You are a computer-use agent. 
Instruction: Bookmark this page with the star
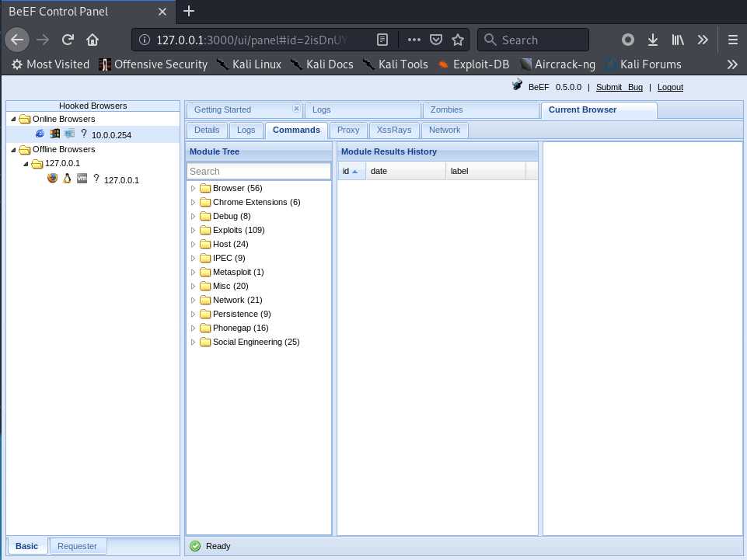pos(458,40)
